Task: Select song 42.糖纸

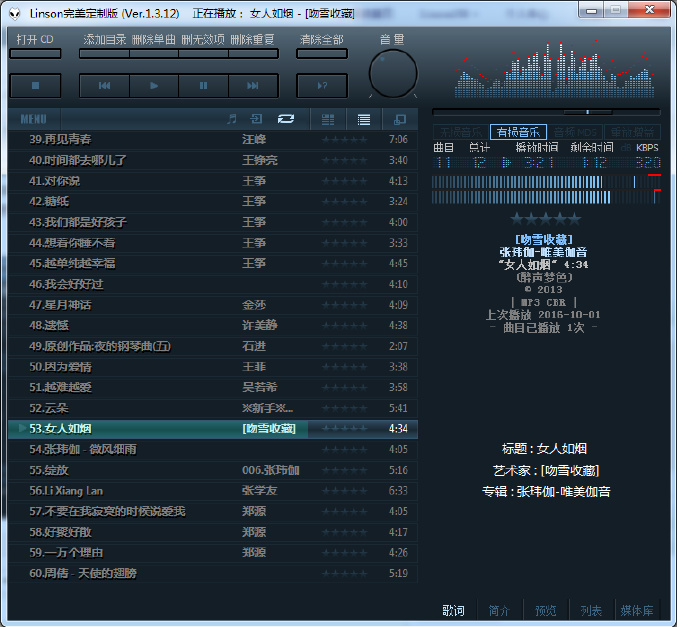Action: point(213,202)
